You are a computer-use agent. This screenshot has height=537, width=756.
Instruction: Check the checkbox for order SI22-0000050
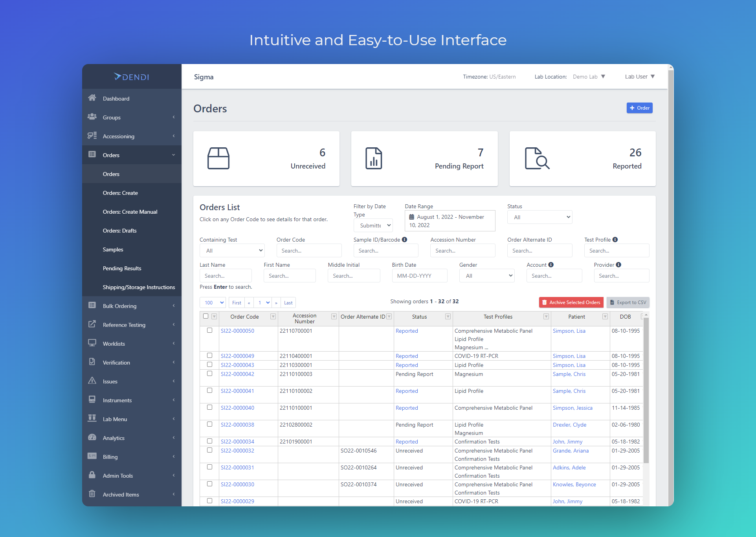209,330
